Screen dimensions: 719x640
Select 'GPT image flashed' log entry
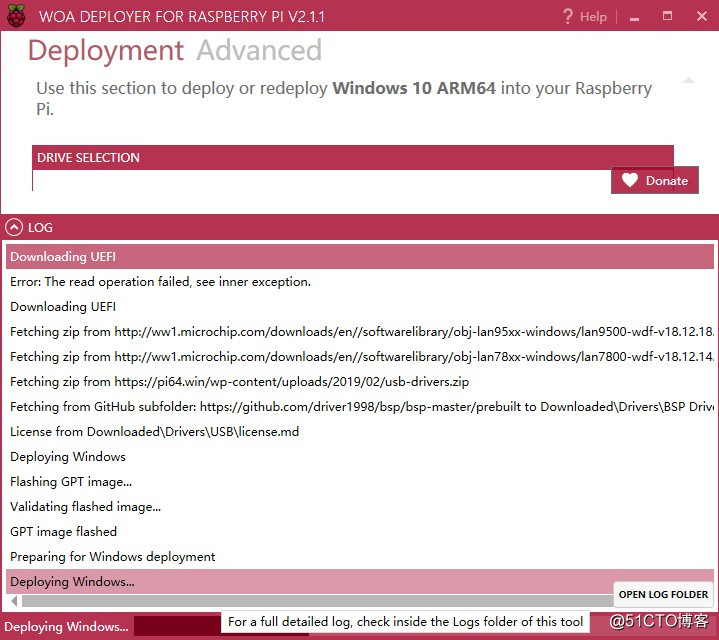pos(360,531)
